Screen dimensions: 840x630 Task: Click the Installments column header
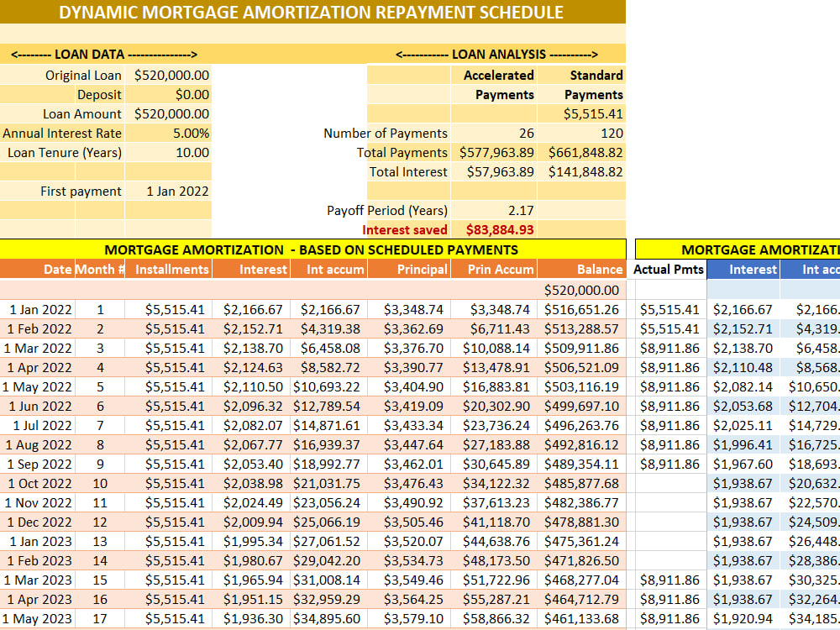168,269
